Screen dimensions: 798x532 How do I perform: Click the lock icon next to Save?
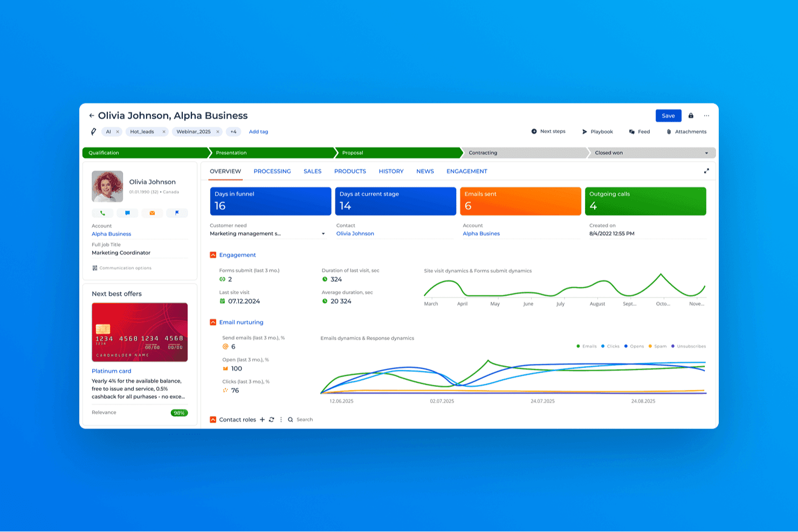pos(691,115)
